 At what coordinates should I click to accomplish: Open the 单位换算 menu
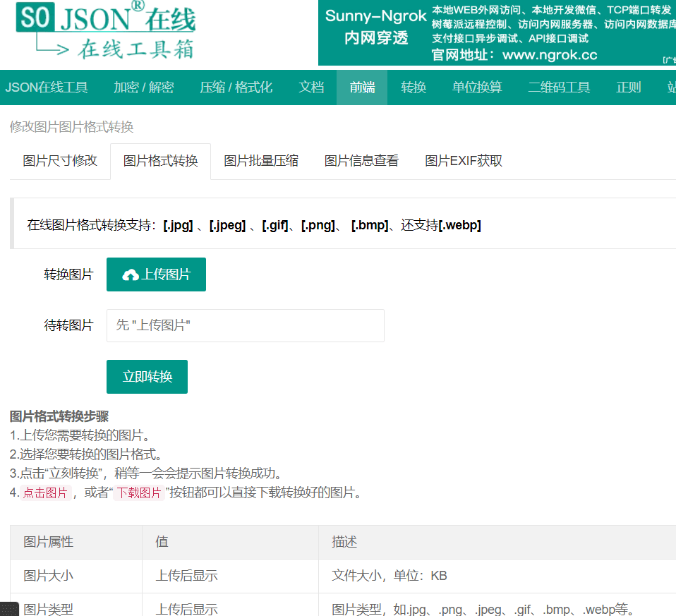point(477,87)
